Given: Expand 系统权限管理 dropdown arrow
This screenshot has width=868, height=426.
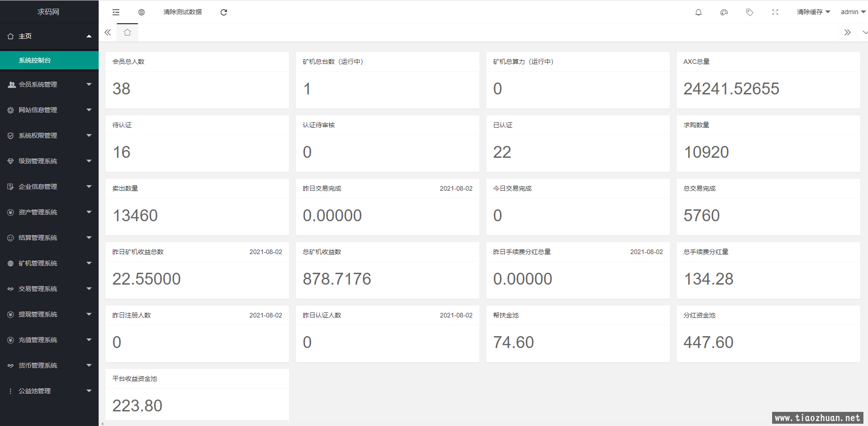Looking at the screenshot, I should [x=89, y=135].
